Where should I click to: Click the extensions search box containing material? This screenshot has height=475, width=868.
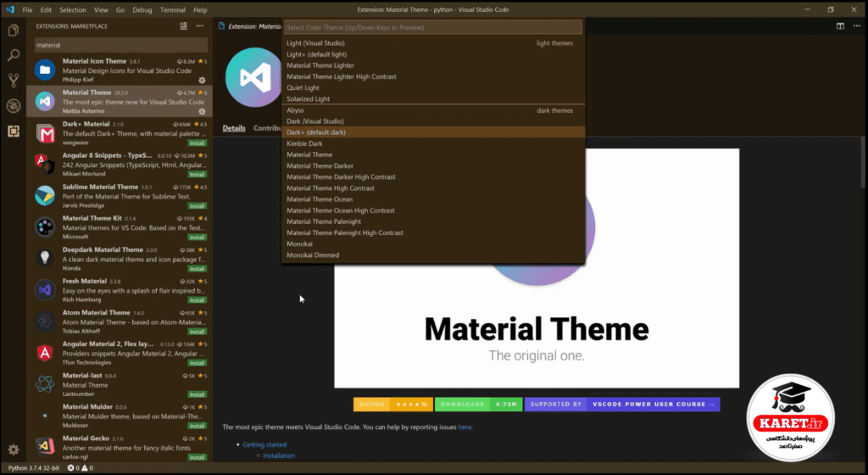click(120, 45)
